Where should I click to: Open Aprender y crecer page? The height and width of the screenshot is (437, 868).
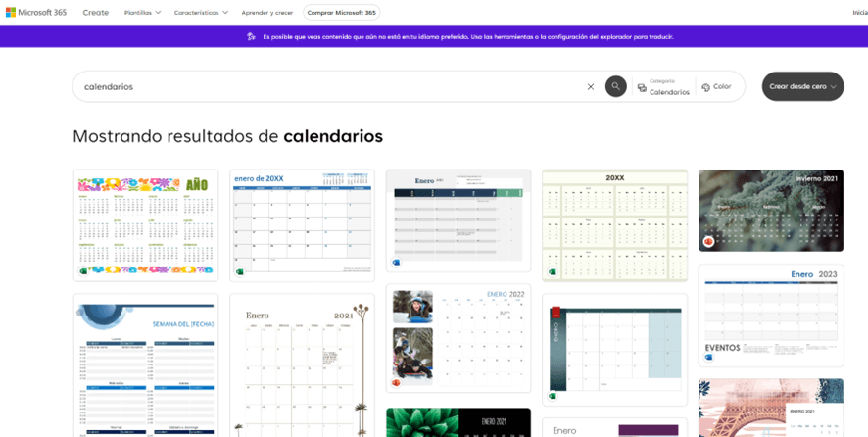(266, 12)
